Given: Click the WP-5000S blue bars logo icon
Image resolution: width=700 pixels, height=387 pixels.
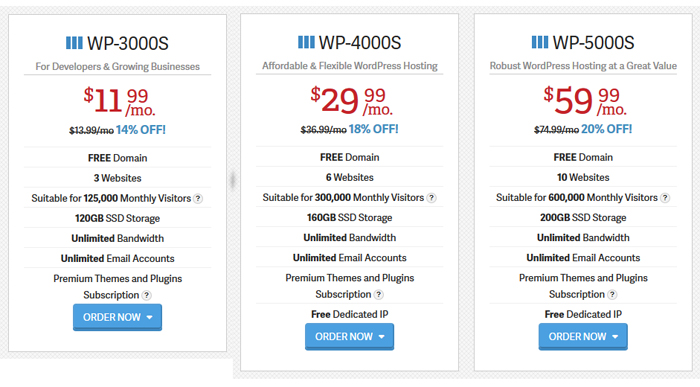Looking at the screenshot, I should click(x=540, y=42).
